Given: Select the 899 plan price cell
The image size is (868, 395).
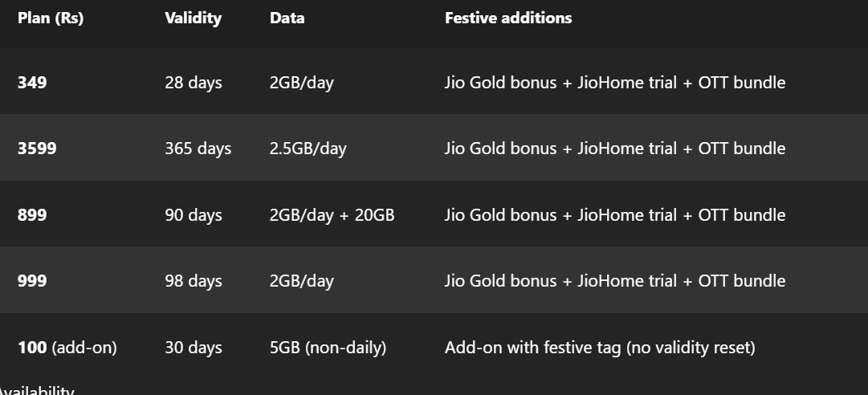Looking at the screenshot, I should [x=32, y=215].
